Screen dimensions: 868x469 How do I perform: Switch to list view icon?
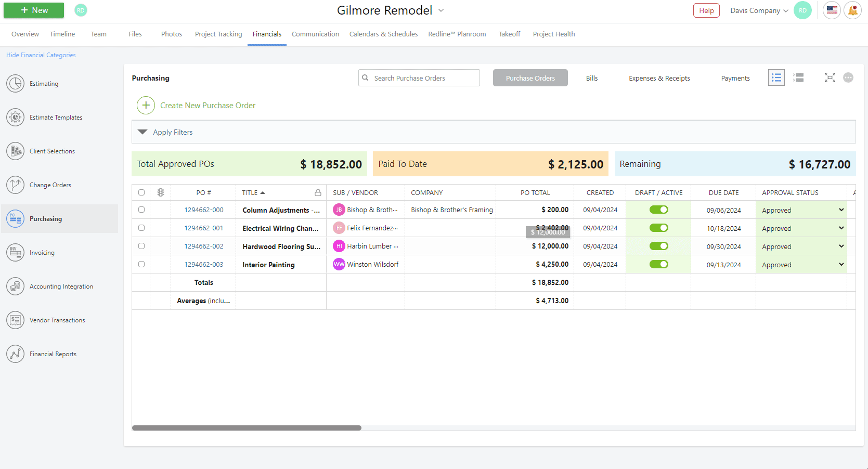776,77
